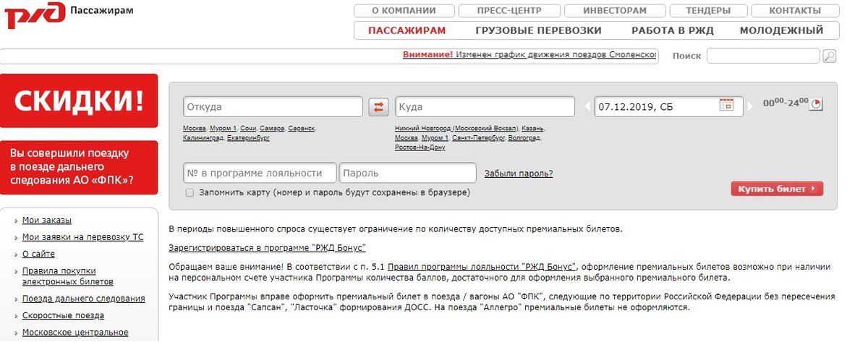Image resolution: width=868 pixels, height=342 pixels.
Task: Open the 'Тендеры' menu item
Action: pos(709,11)
